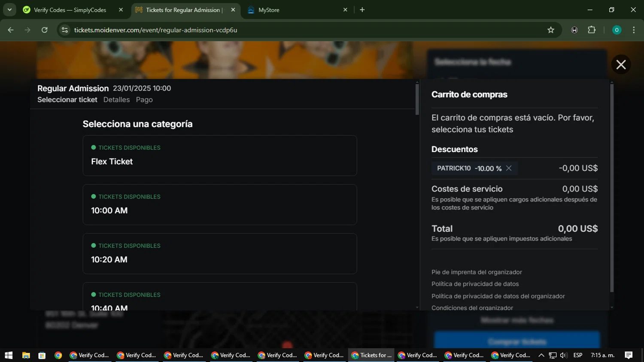Screen dimensions: 644x362
Task: Open the taskbar clock at 7:15 a. m.
Action: pos(602,355)
